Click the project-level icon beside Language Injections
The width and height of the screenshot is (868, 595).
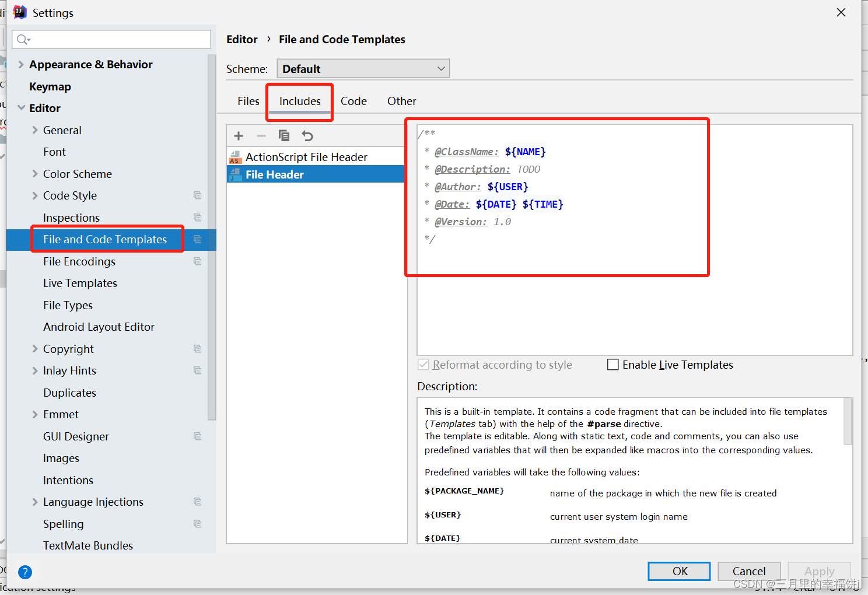[198, 502]
